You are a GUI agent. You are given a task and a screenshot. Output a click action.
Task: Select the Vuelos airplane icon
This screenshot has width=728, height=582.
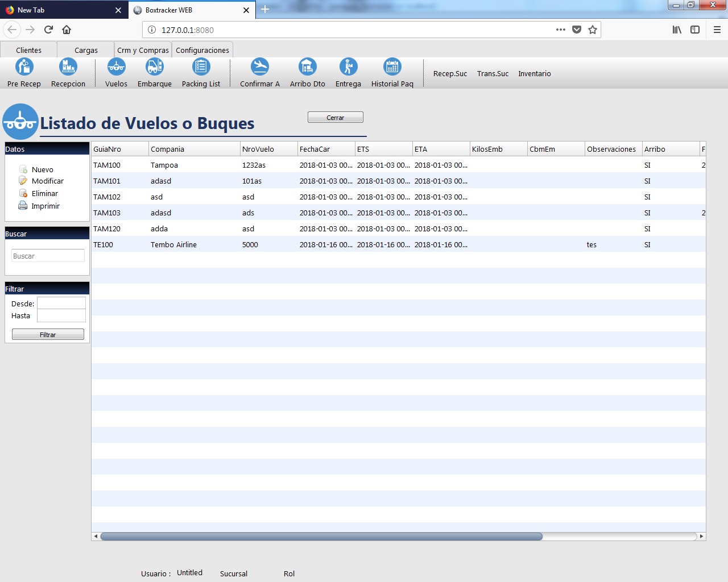[116, 67]
